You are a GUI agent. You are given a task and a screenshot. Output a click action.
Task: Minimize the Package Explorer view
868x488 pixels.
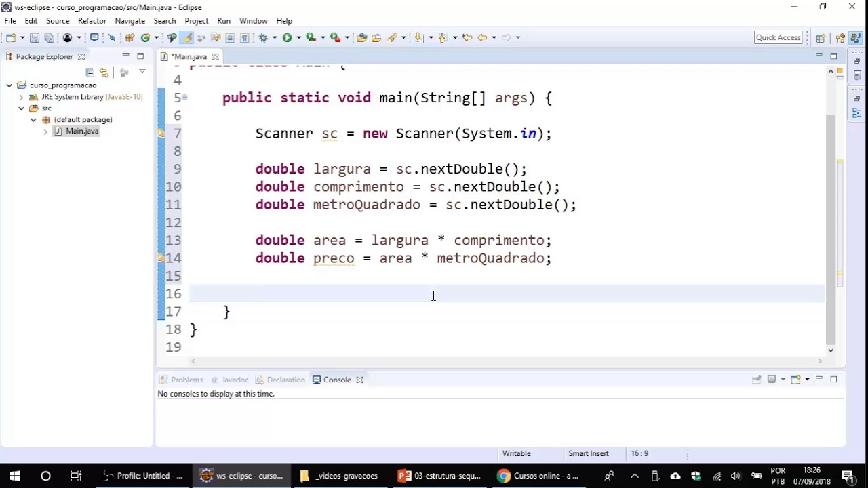click(125, 56)
